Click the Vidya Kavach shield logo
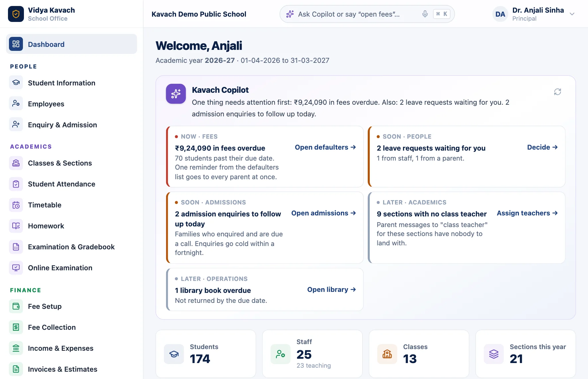The height and width of the screenshot is (379, 588). 16,14
